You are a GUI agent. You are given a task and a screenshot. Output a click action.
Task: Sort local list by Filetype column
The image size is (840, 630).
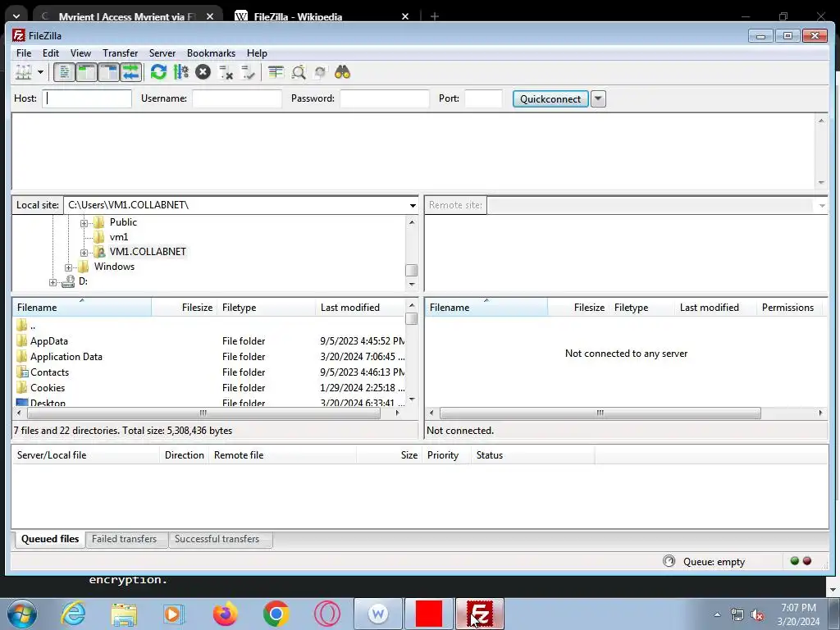pyautogui.click(x=267, y=308)
